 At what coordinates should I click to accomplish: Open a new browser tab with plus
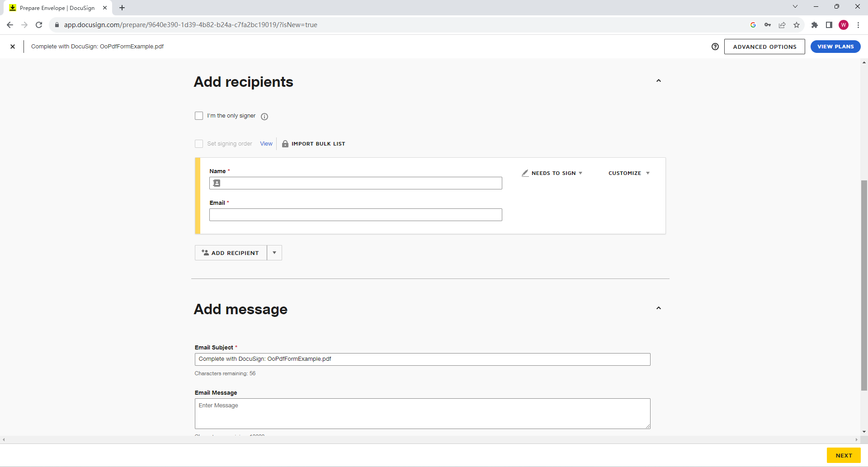(x=122, y=8)
